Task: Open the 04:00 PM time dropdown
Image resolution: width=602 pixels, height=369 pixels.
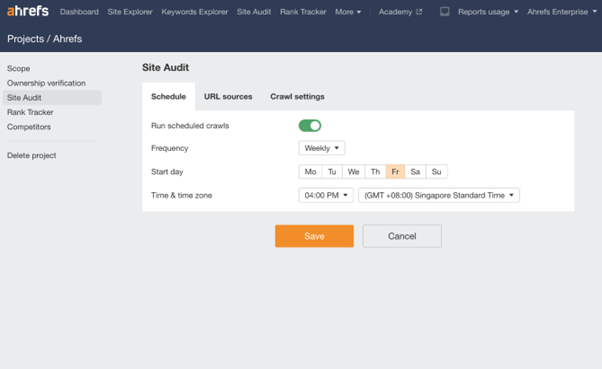Action: (x=326, y=195)
